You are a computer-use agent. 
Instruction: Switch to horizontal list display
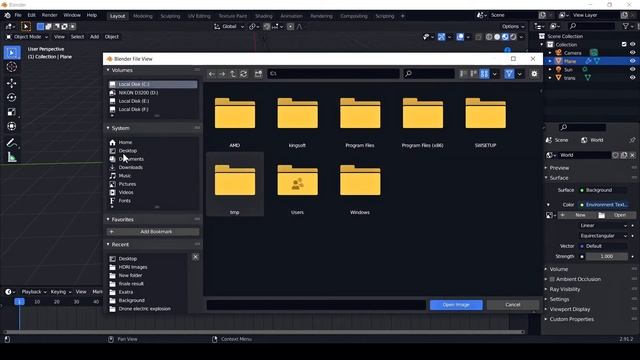point(473,74)
